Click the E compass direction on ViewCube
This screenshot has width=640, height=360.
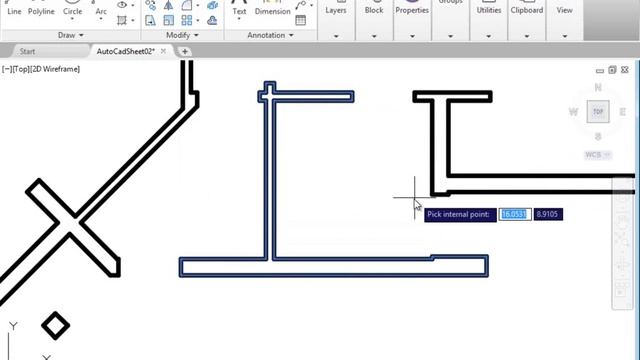pyautogui.click(x=622, y=112)
